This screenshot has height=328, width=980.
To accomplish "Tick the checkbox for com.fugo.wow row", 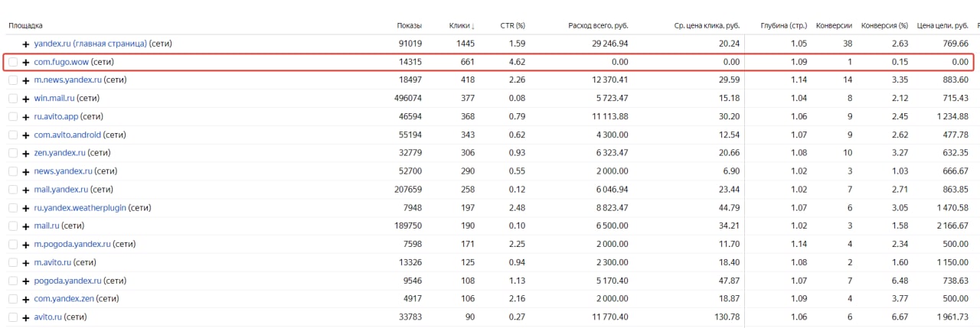I will (x=13, y=62).
